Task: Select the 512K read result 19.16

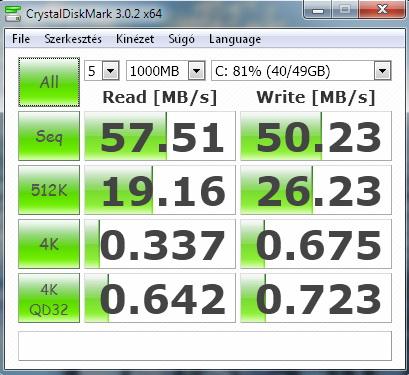Action: [160, 190]
